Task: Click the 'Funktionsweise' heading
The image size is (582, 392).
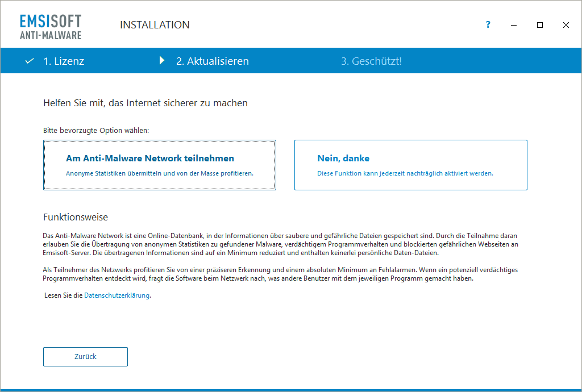Action: tap(76, 217)
